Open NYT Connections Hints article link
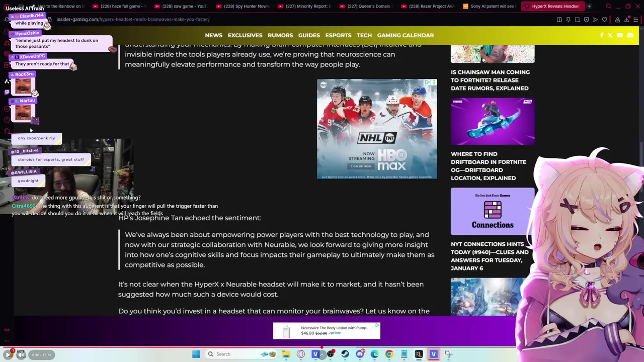Screen dimensions: 644x362 point(490,256)
